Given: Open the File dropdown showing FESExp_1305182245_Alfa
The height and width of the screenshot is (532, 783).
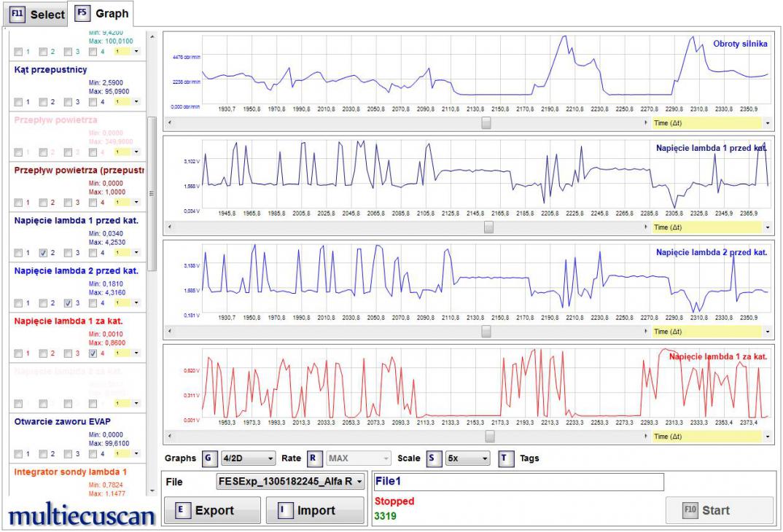Looking at the screenshot, I should pyautogui.click(x=290, y=482).
